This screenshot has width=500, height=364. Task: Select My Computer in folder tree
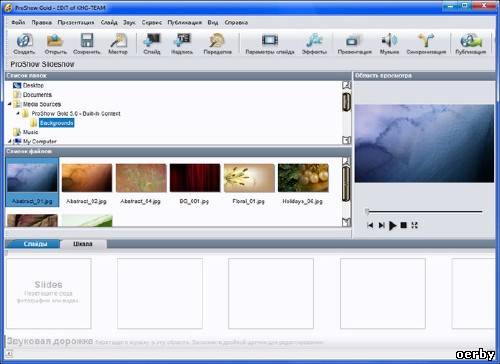click(40, 141)
